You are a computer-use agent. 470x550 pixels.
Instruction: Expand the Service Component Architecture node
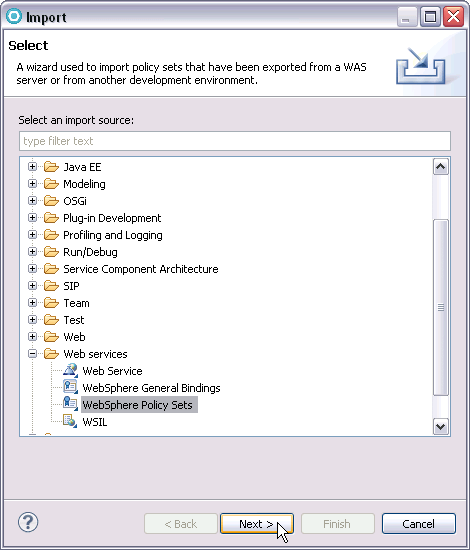tap(32, 269)
